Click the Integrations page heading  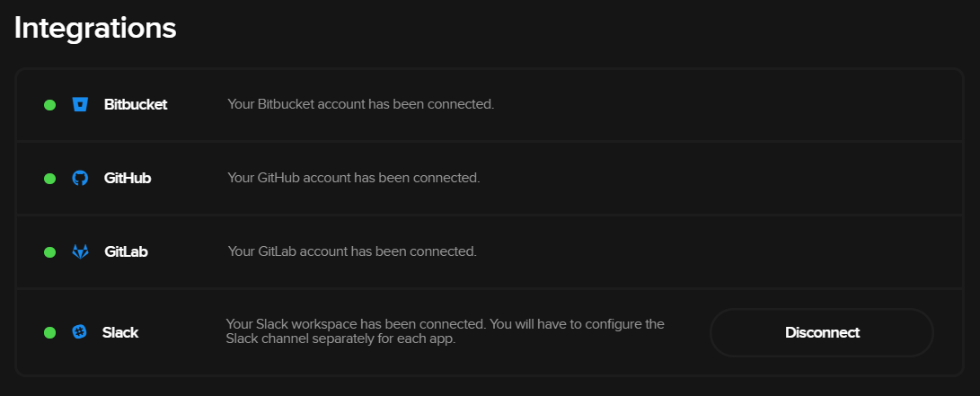point(95,28)
